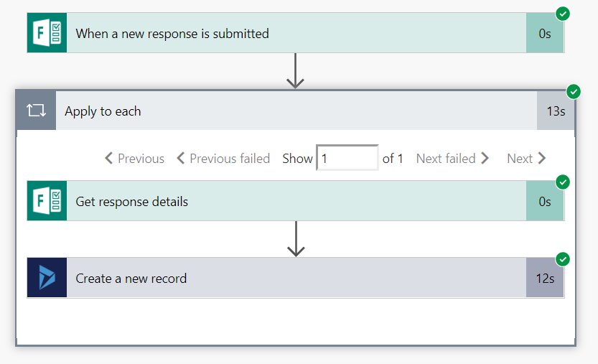The width and height of the screenshot is (598, 364).
Task: Jump to Next failed iteration
Action: point(452,159)
